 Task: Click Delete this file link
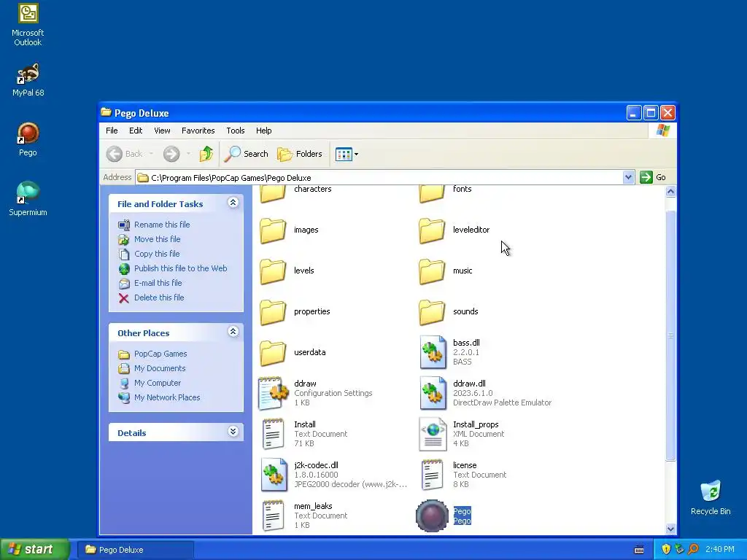[159, 297]
